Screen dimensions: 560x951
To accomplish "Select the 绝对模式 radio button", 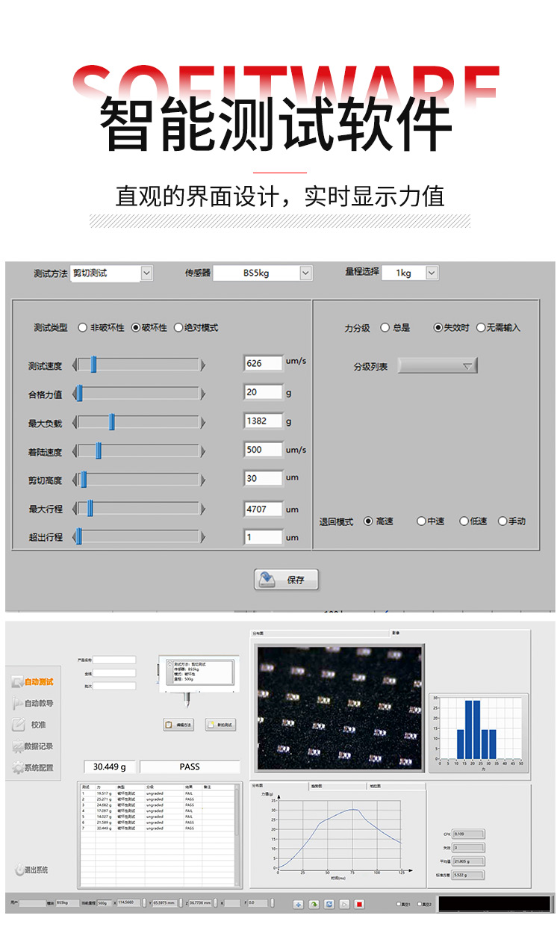I will pyautogui.click(x=178, y=327).
